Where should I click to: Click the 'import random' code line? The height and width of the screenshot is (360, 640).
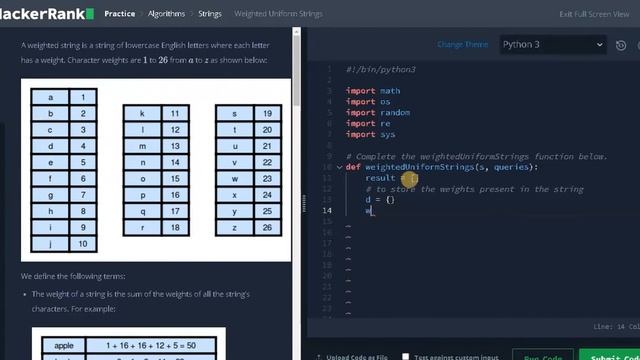pyautogui.click(x=378, y=113)
